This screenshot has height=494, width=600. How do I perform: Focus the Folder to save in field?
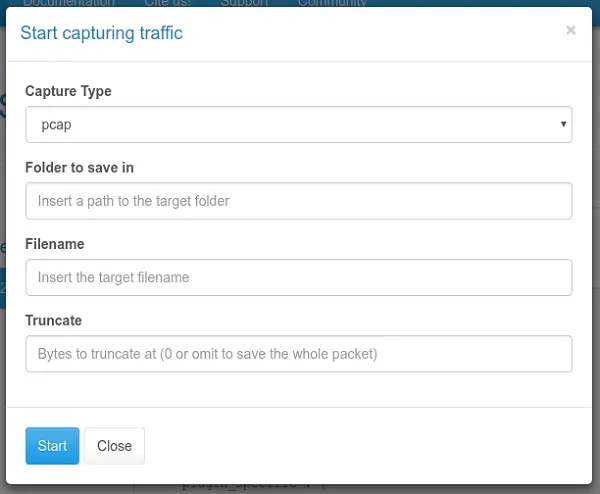[298, 201]
